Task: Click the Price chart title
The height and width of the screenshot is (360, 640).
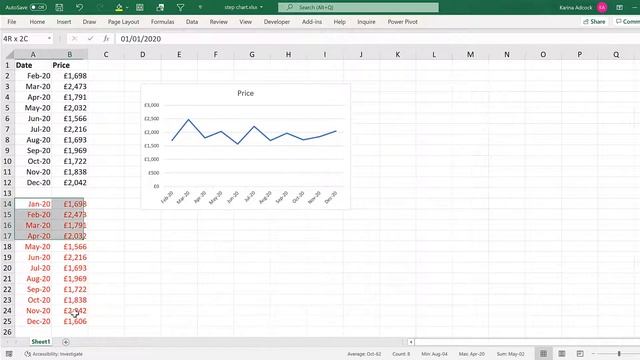Action: coord(245,93)
